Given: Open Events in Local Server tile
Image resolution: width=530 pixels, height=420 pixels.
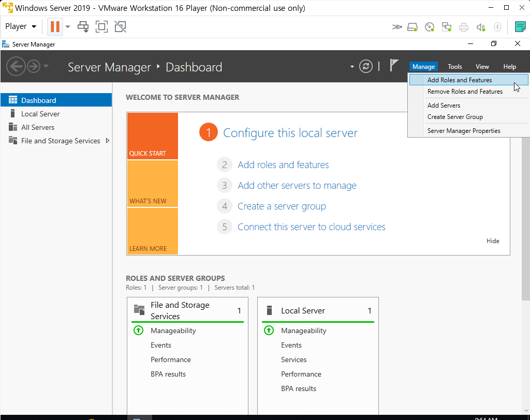Looking at the screenshot, I should 291,345.
